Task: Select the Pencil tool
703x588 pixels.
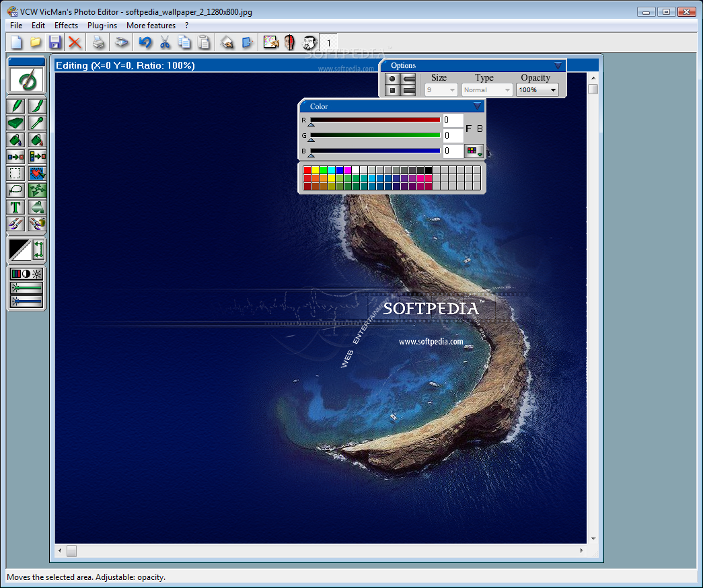Action: pyautogui.click(x=16, y=106)
